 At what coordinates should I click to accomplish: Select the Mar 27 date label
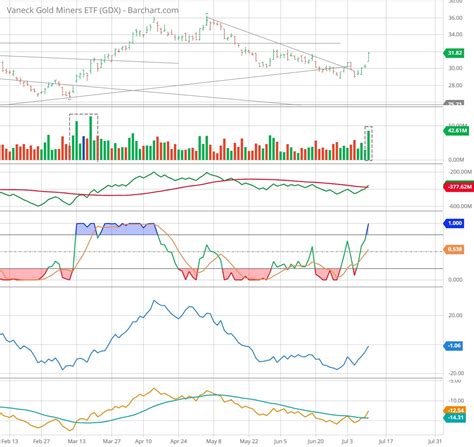pyautogui.click(x=112, y=441)
